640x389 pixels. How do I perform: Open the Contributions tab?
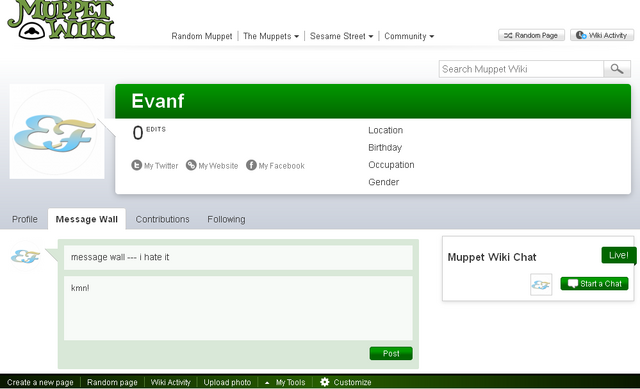(162, 219)
